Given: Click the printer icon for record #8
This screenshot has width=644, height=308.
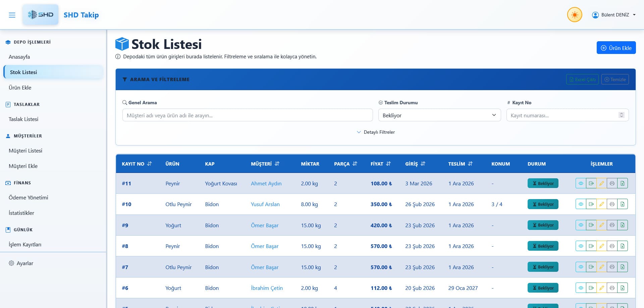Looking at the screenshot, I should click(x=612, y=246).
